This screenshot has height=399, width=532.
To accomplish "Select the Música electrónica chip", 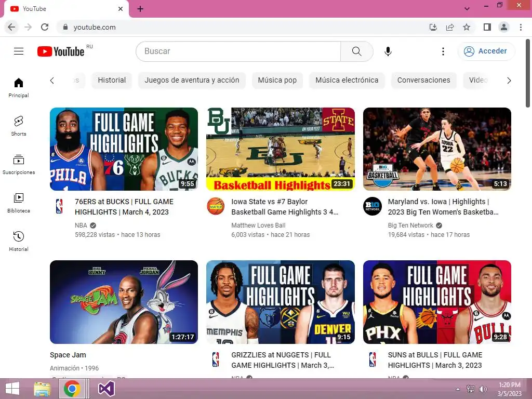I will pyautogui.click(x=347, y=81).
